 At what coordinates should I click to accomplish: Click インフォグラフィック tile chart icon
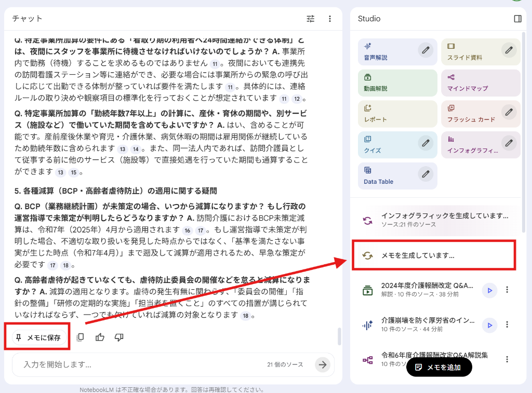click(x=451, y=139)
